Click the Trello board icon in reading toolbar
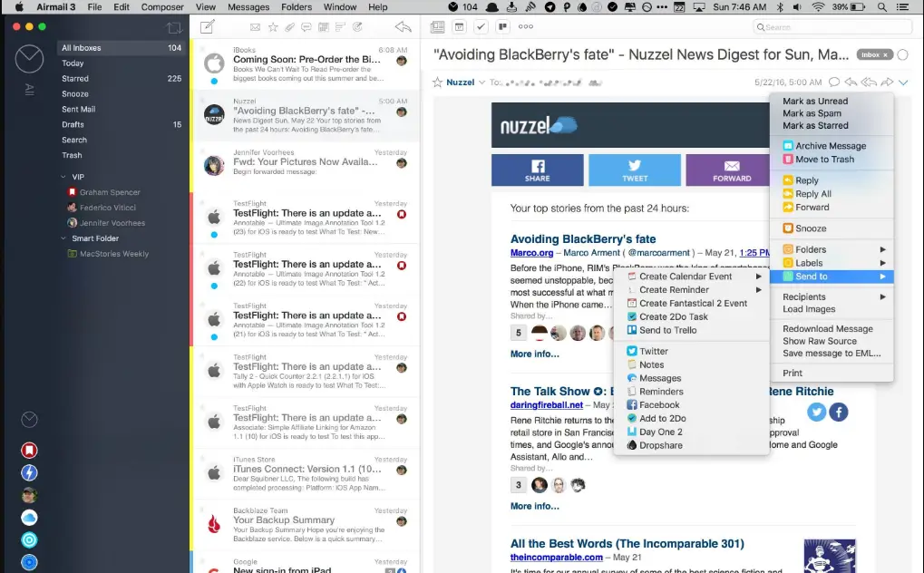This screenshot has height=573, width=924. coord(502,26)
